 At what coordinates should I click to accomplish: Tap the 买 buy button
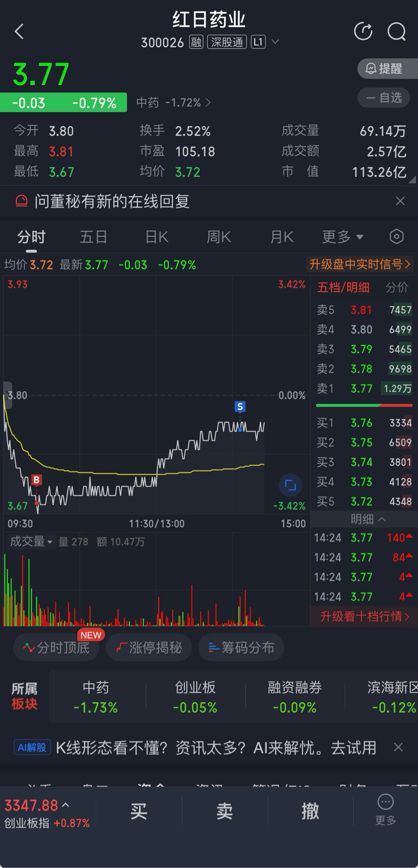(x=139, y=811)
